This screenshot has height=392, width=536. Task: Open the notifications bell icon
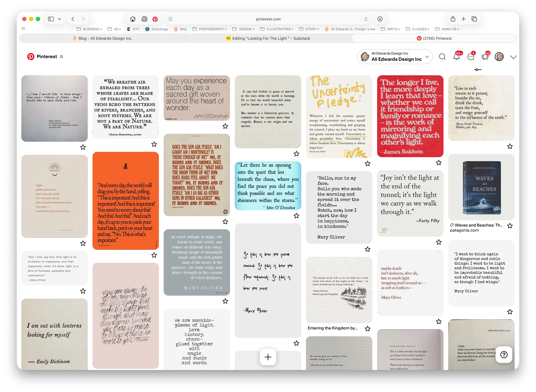click(456, 57)
